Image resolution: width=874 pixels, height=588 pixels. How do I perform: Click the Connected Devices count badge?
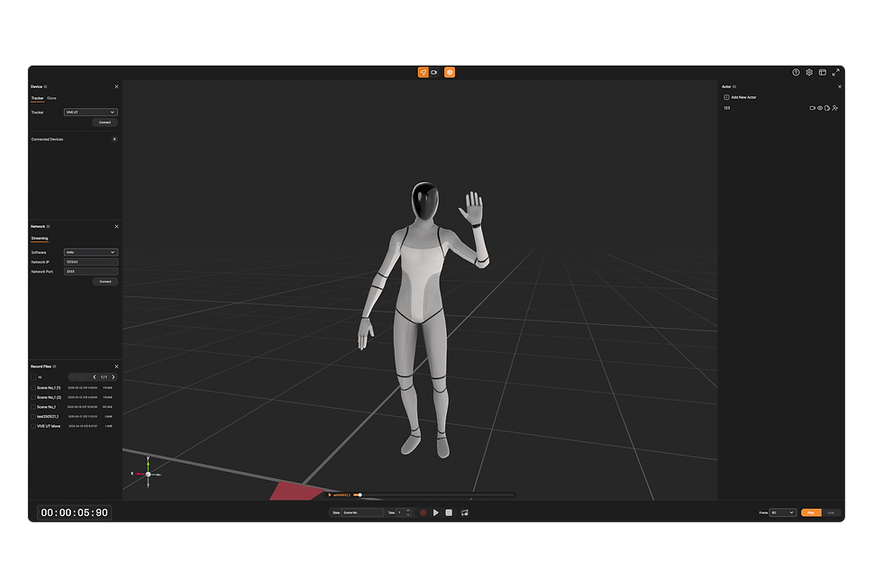point(114,140)
